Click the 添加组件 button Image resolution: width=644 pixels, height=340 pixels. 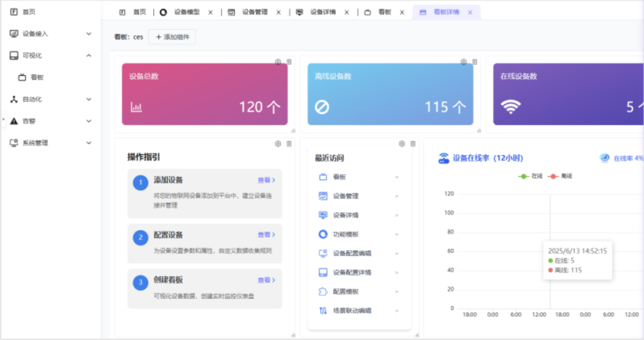pos(172,37)
